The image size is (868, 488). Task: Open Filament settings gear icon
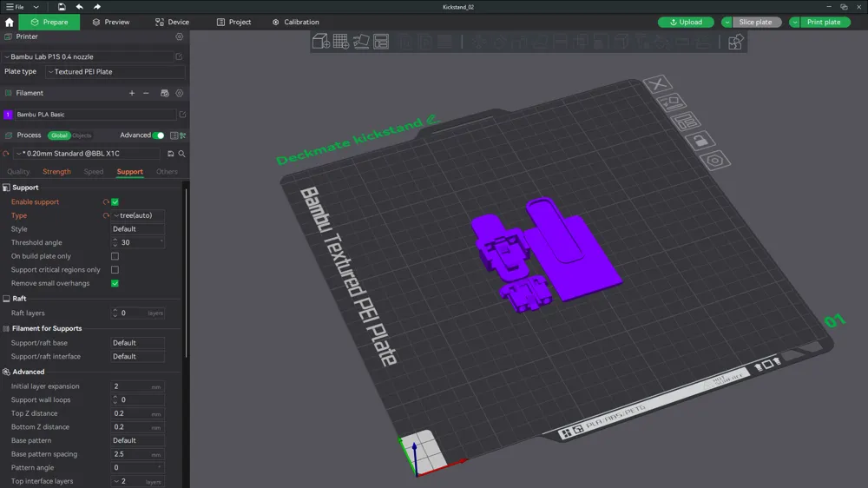pos(180,93)
